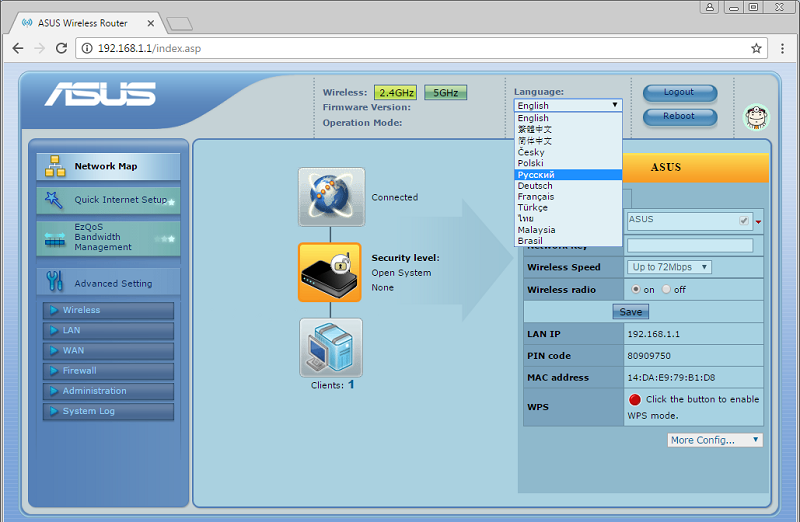Click the Quick Internet Setup wand icon
Screen dimensions: 800x522
54,200
